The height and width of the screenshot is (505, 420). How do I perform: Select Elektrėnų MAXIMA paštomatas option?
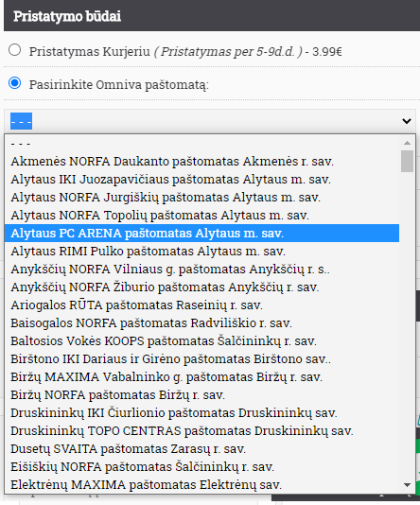click(x=201, y=485)
